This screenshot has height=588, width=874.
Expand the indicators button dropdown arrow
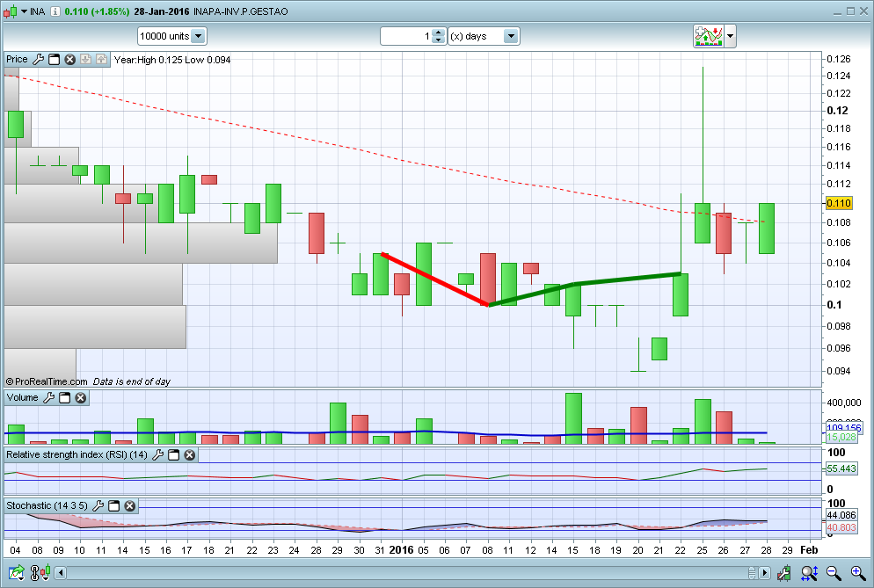coord(730,36)
